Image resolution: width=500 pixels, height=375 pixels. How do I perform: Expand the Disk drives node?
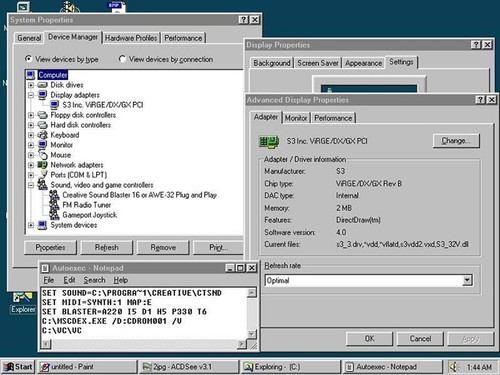(x=31, y=85)
